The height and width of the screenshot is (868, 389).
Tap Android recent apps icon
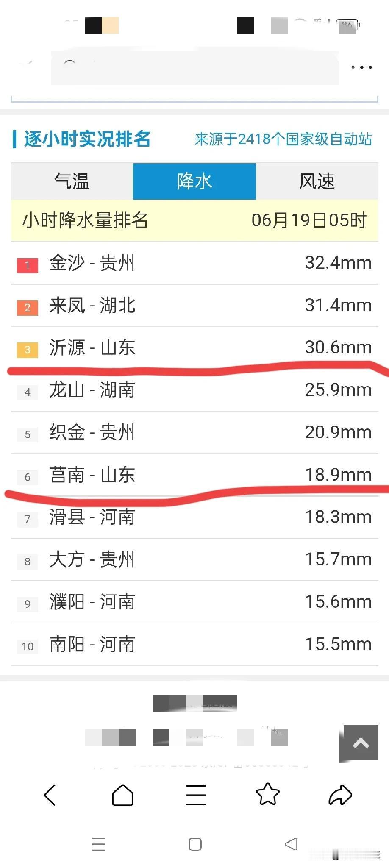pos(99,844)
